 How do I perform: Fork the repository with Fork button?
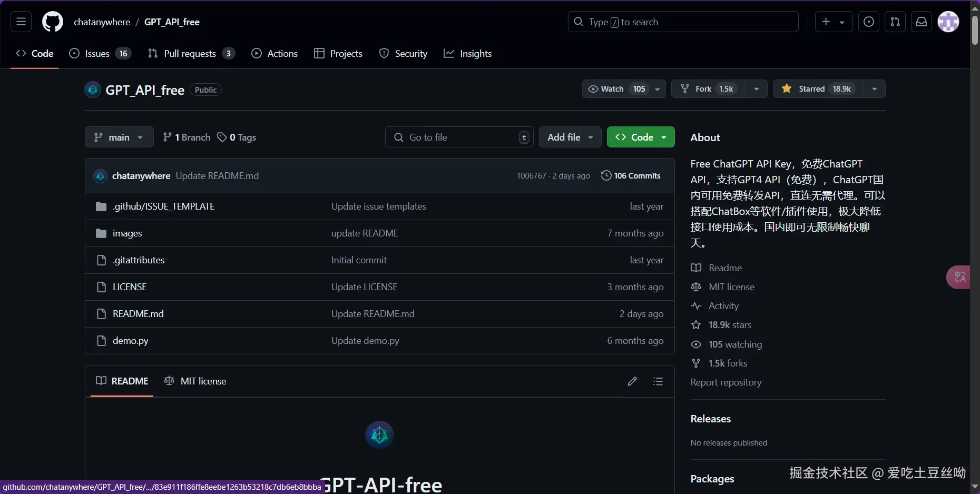pyautogui.click(x=709, y=89)
